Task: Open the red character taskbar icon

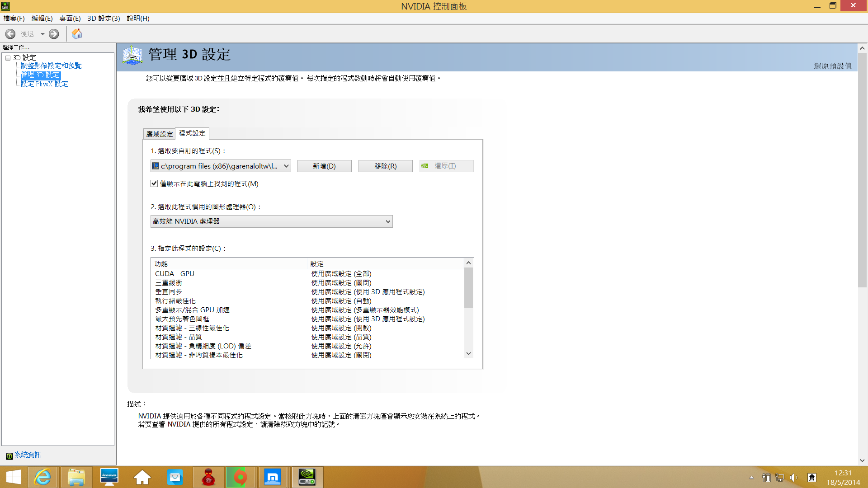Action: click(x=208, y=477)
